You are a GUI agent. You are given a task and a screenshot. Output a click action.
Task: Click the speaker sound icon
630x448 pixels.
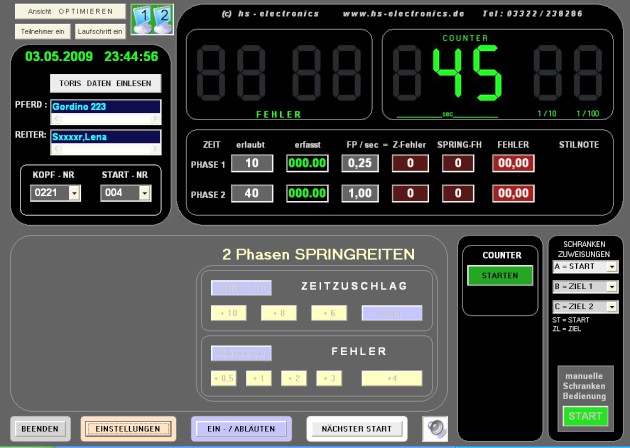[434, 428]
